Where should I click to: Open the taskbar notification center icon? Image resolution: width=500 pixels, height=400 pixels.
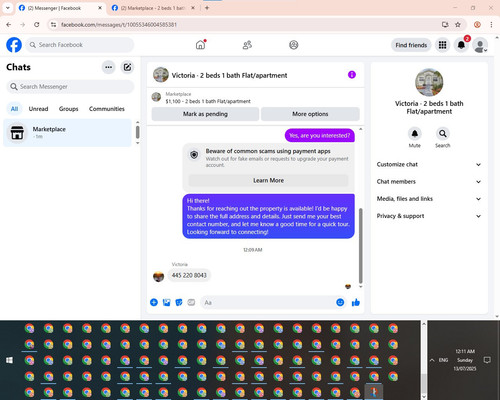point(487,360)
